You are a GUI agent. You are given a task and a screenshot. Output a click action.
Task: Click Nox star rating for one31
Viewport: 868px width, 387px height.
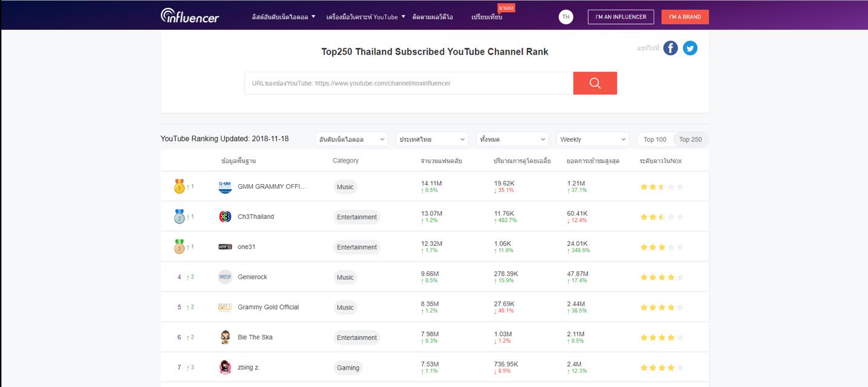662,247
